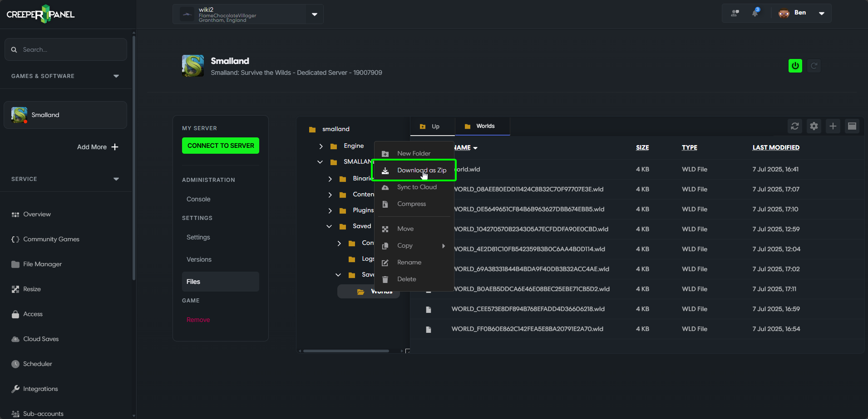Collapse the Service section arrow
The width and height of the screenshot is (868, 419).
click(x=116, y=179)
